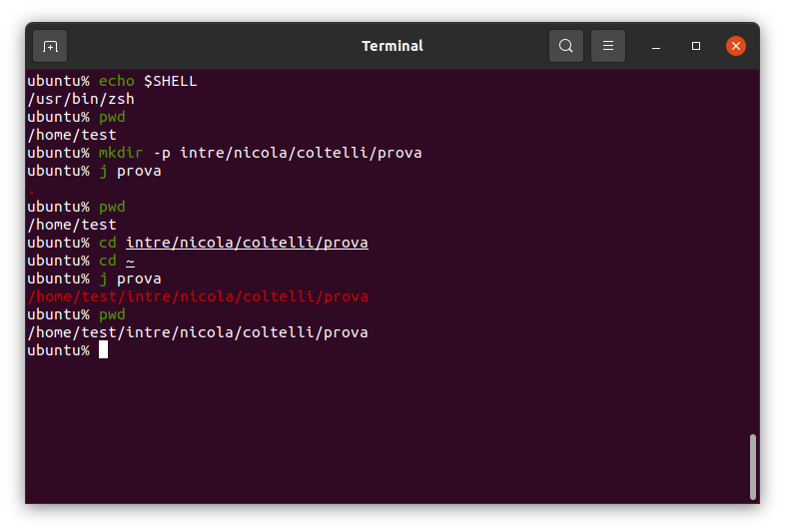Click the cursor block at the last prompt

pos(103,349)
